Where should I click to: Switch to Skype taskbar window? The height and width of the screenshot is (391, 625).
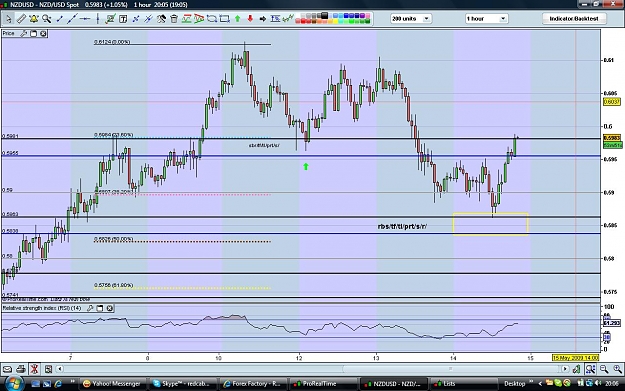182,384
